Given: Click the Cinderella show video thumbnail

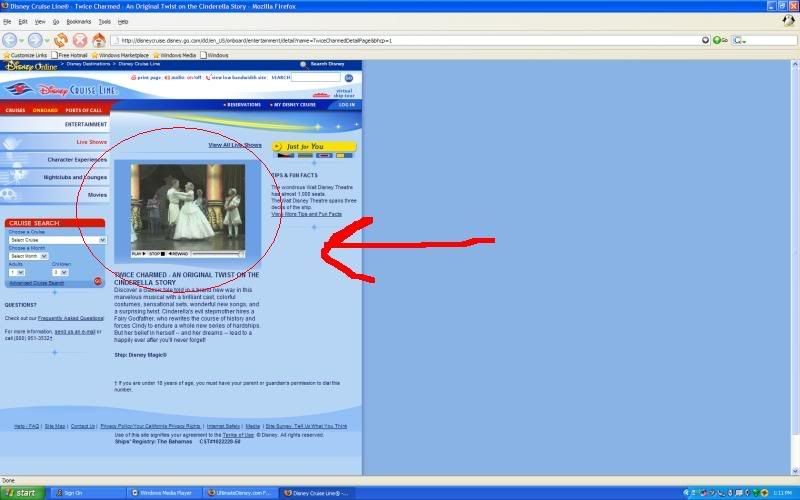Looking at the screenshot, I should tap(188, 207).
